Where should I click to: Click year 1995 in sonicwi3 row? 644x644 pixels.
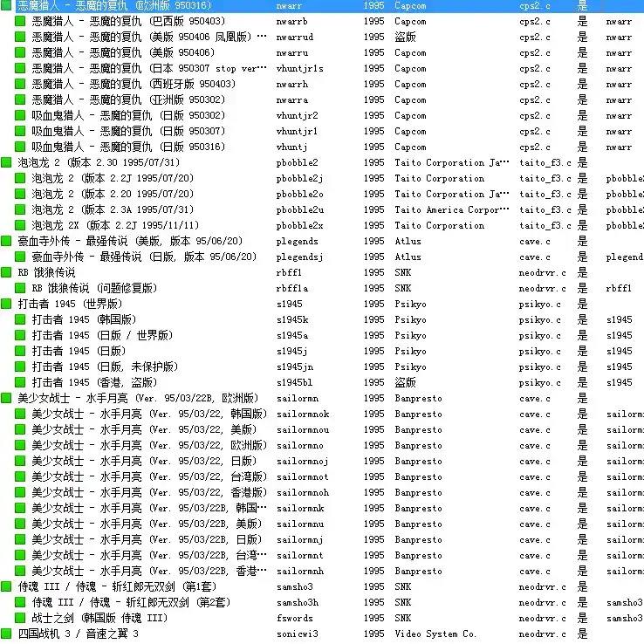click(373, 634)
